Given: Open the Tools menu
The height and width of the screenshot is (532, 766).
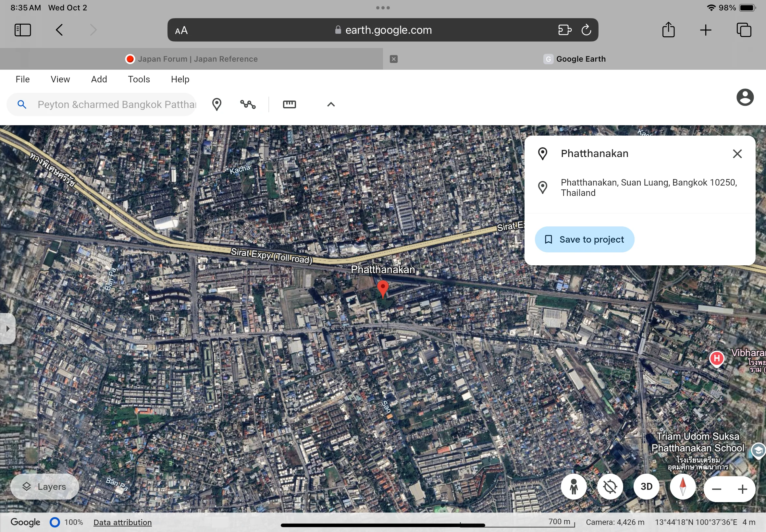Looking at the screenshot, I should tap(139, 79).
